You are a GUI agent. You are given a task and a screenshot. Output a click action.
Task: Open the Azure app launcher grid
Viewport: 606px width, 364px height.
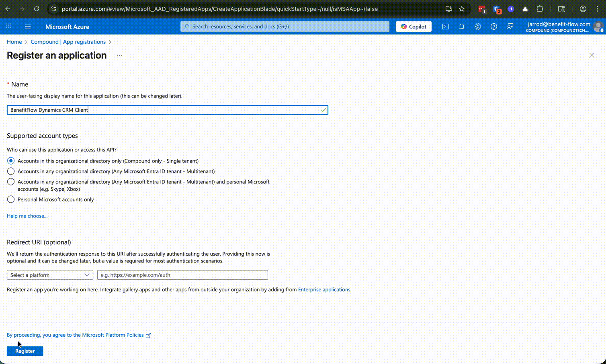pyautogui.click(x=8, y=26)
